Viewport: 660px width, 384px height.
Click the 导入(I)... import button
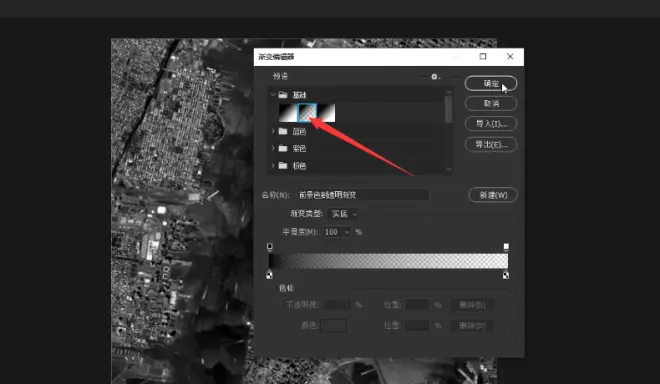tap(491, 124)
